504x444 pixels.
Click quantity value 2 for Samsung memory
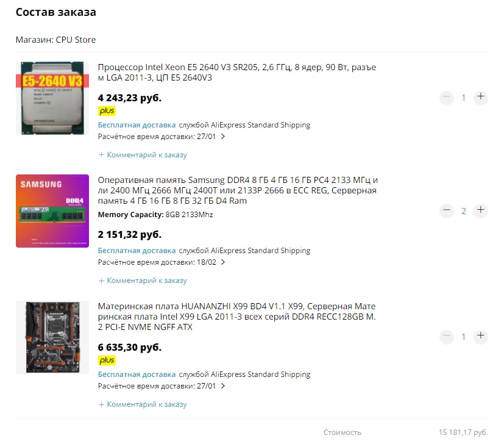(464, 211)
